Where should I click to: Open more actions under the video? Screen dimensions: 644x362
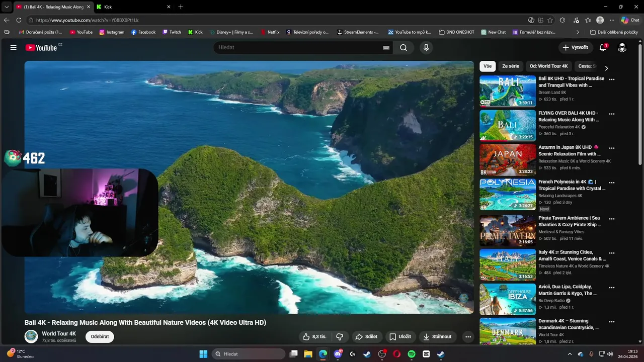pyautogui.click(x=468, y=336)
